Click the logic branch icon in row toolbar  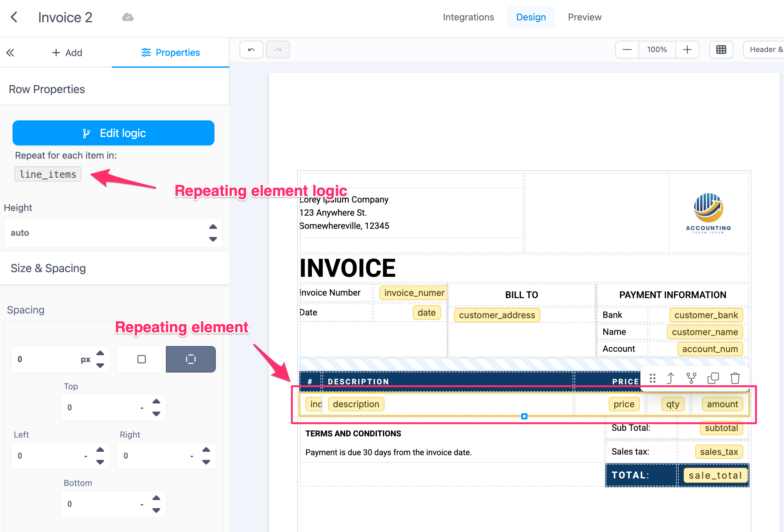(691, 378)
